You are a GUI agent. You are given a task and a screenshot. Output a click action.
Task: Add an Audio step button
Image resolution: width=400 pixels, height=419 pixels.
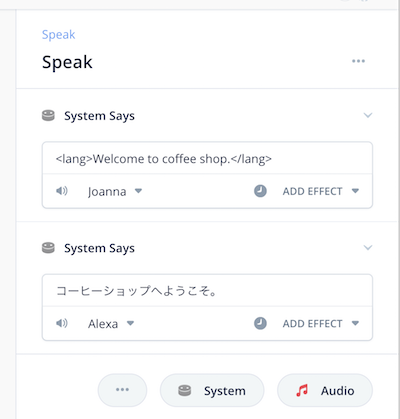point(325,390)
